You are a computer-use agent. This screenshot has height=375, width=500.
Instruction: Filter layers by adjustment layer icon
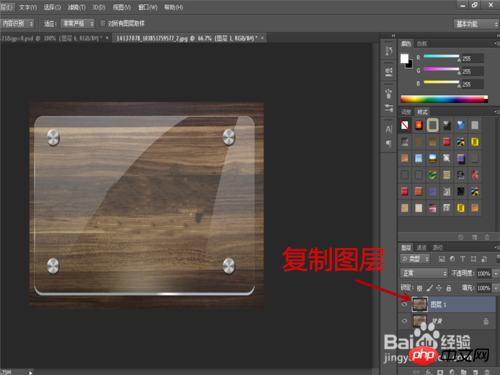coord(452,259)
